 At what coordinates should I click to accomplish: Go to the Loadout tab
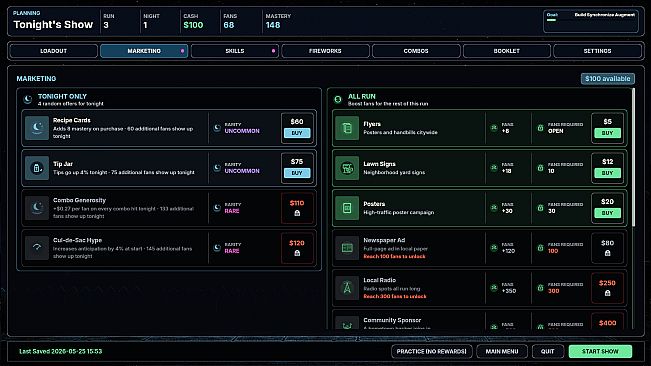[x=54, y=51]
